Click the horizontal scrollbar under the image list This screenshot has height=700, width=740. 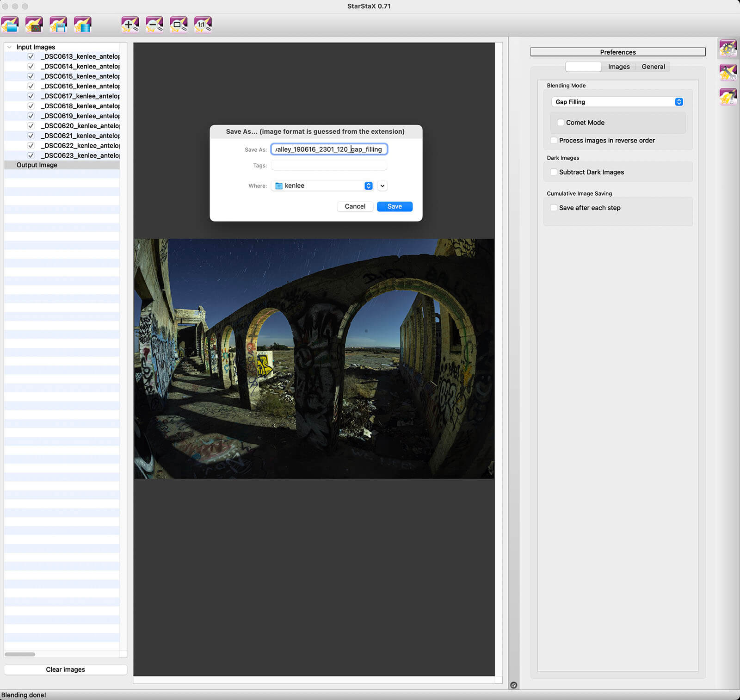[20, 654]
